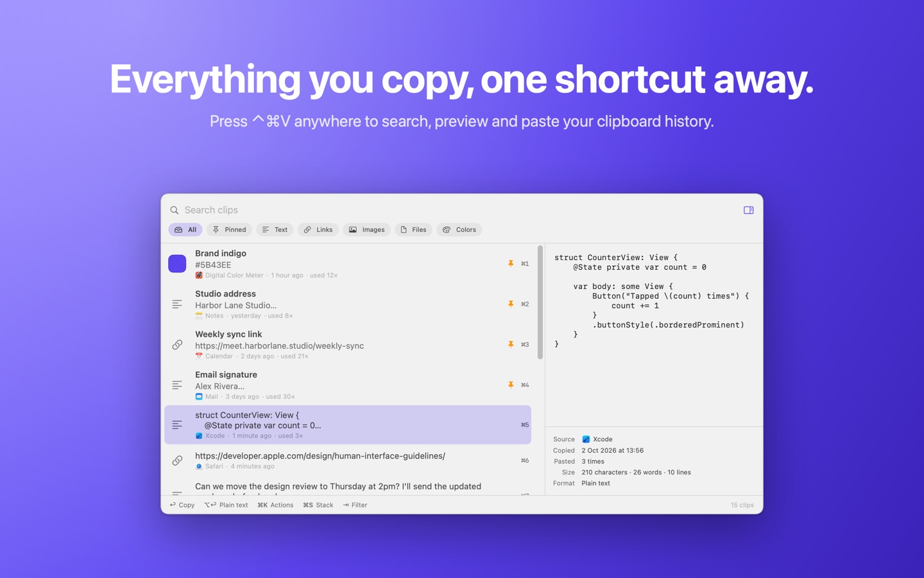Screen dimensions: 924x578
Task: Click the Calendar app icon under Weekly sync
Action: pos(199,356)
